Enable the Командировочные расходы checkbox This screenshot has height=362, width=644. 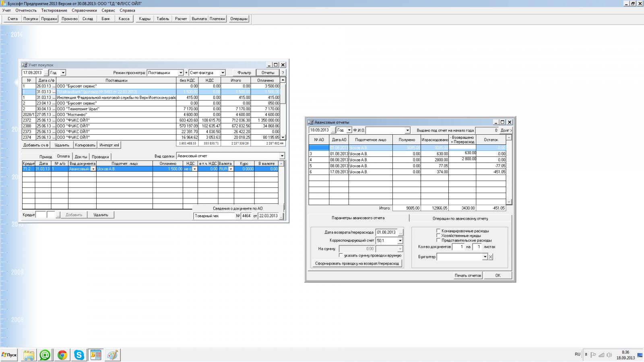pyautogui.click(x=438, y=231)
